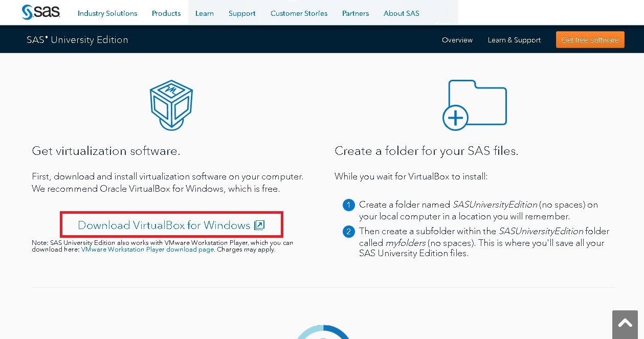Click the SAS logo
The image size is (644, 339).
pos(41,12)
